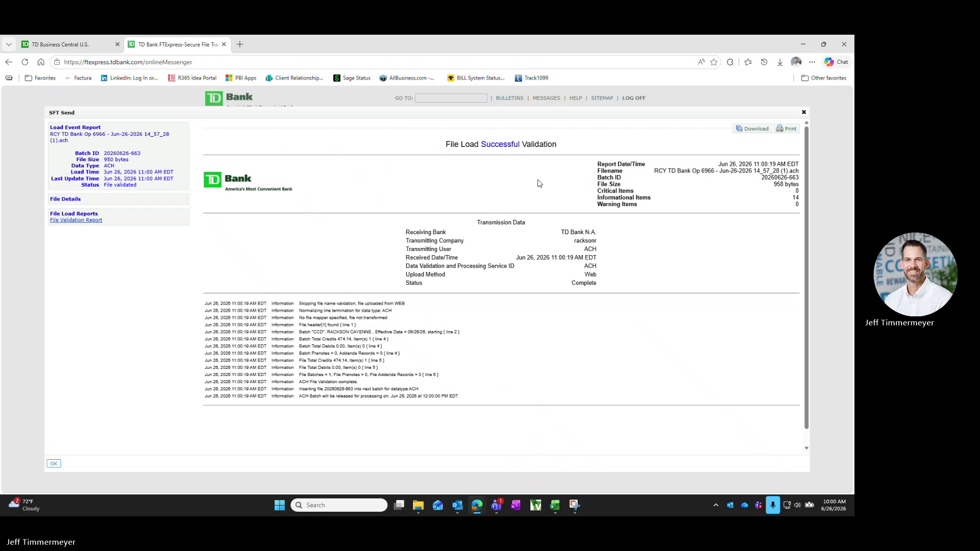Image resolution: width=980 pixels, height=551 pixels.
Task: Click the OK button
Action: pos(54,464)
